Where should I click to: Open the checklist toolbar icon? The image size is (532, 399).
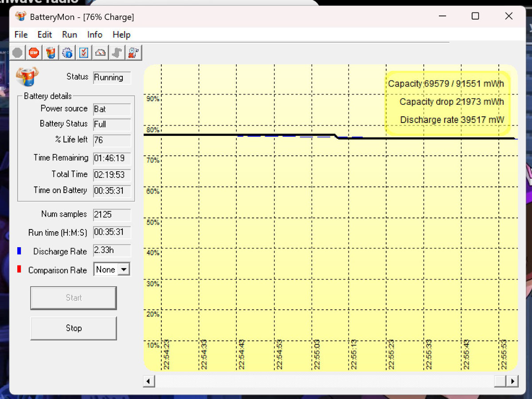pyautogui.click(x=84, y=53)
